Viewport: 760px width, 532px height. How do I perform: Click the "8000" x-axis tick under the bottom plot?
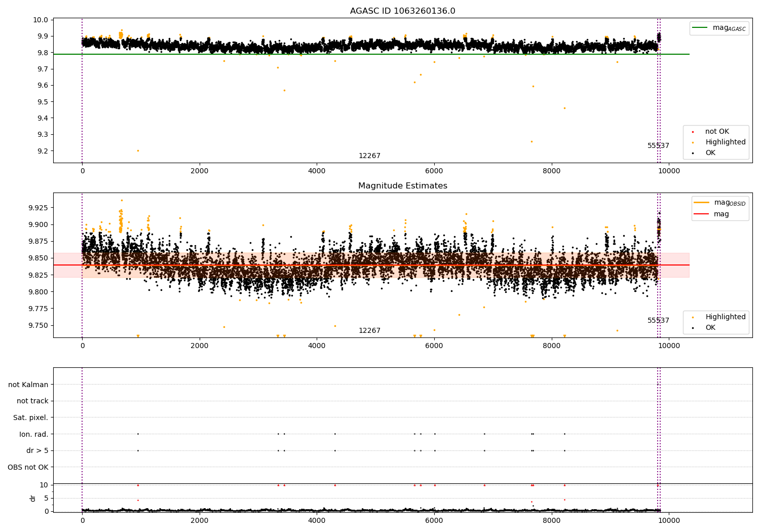(551, 520)
